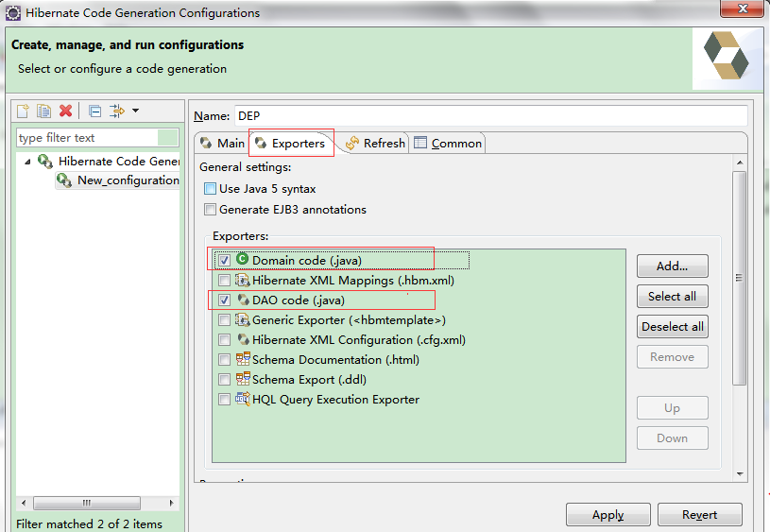Edit the Name field containing DEP
The image size is (770, 532).
tap(491, 116)
